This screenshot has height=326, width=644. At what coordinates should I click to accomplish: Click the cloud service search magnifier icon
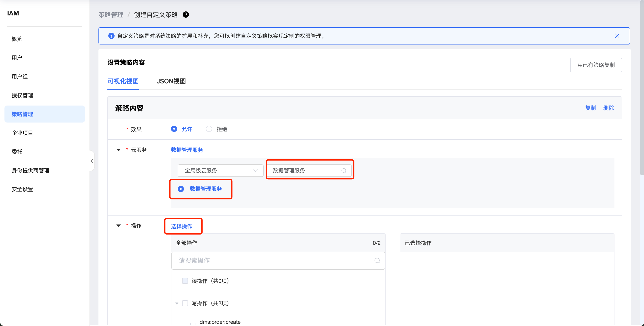coord(344,170)
